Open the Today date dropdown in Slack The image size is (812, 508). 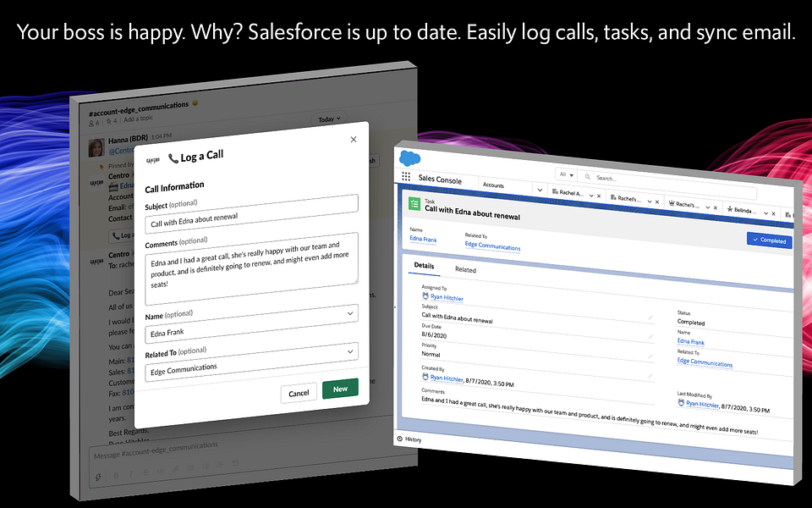pos(329,119)
